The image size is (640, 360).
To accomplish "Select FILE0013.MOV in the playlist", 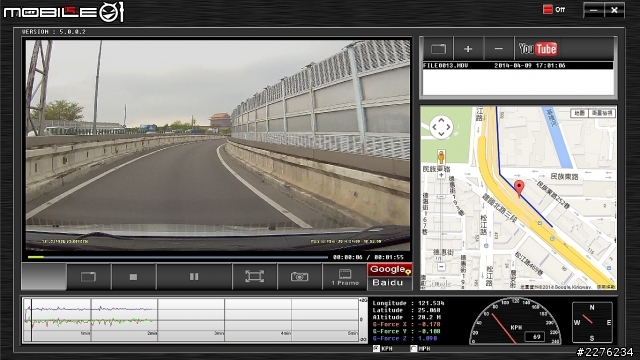I will pyautogui.click(x=518, y=65).
